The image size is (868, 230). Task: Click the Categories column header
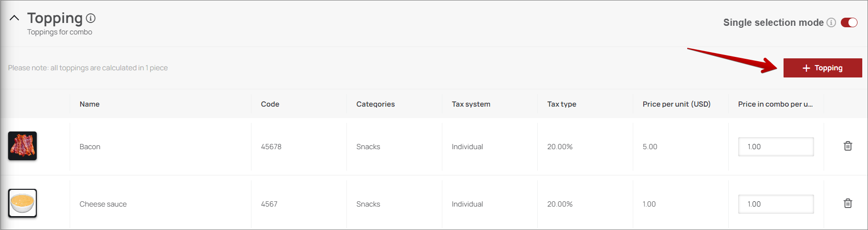point(376,104)
